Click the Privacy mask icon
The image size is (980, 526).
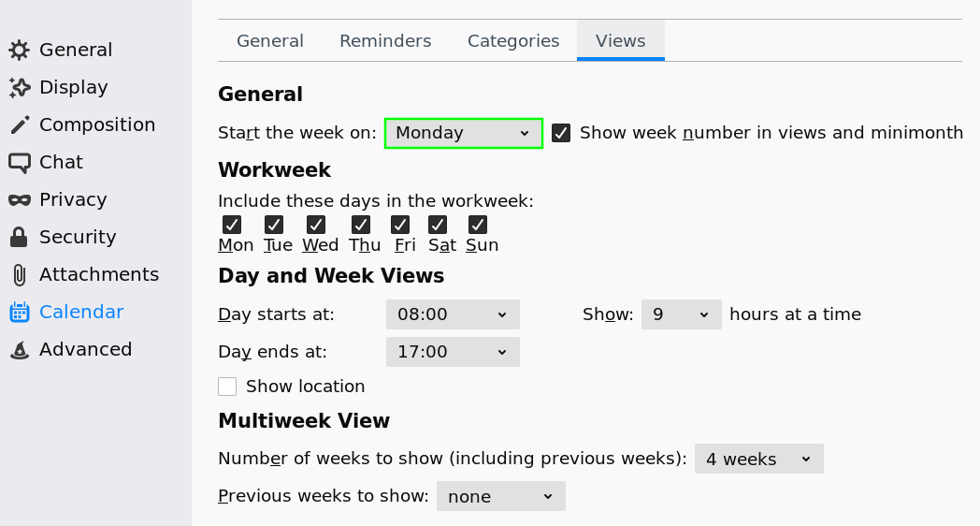pyautogui.click(x=20, y=200)
